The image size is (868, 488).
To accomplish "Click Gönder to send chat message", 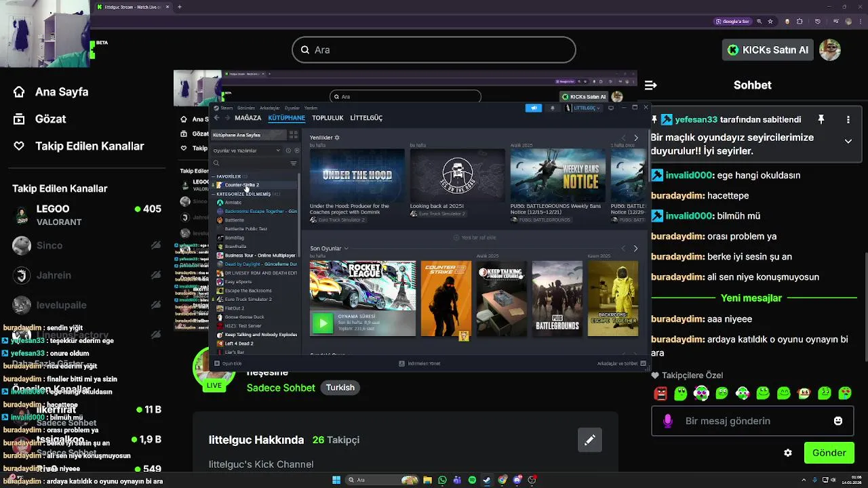I will coord(829,453).
